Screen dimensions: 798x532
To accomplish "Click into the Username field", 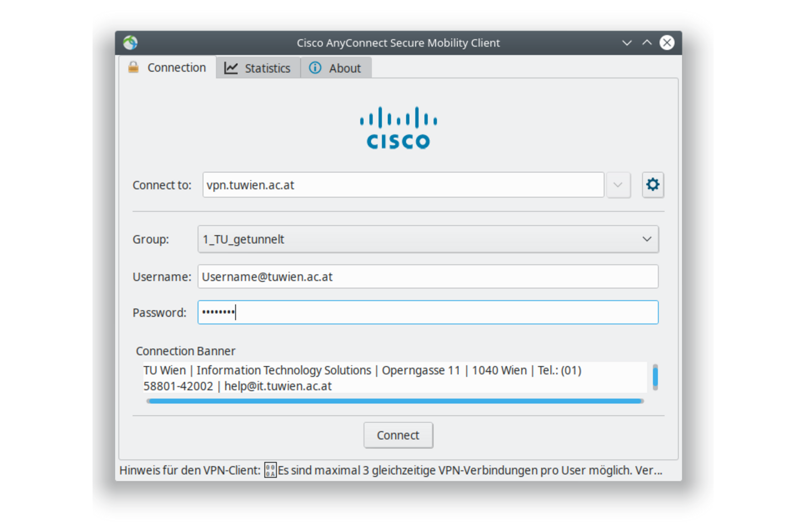I will tap(428, 277).
